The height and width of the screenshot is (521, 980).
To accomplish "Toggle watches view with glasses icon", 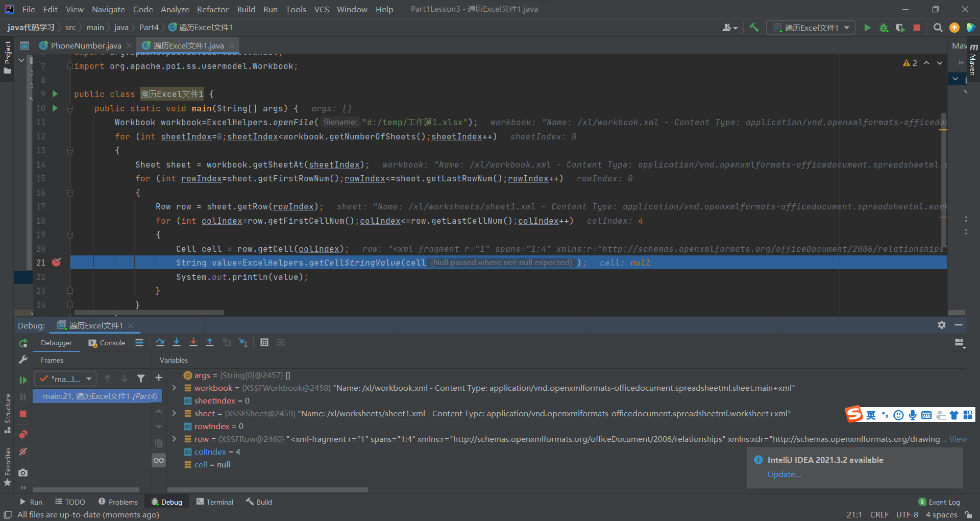I will [158, 460].
